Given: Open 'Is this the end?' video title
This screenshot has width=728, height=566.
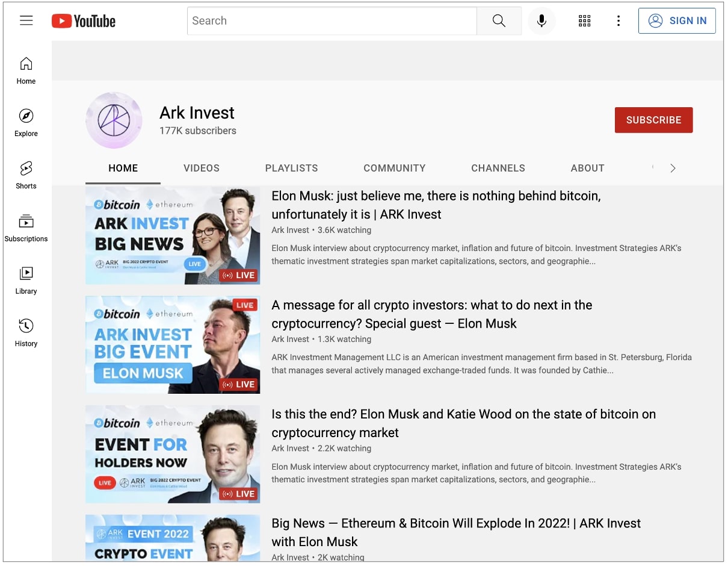Looking at the screenshot, I should (x=464, y=423).
